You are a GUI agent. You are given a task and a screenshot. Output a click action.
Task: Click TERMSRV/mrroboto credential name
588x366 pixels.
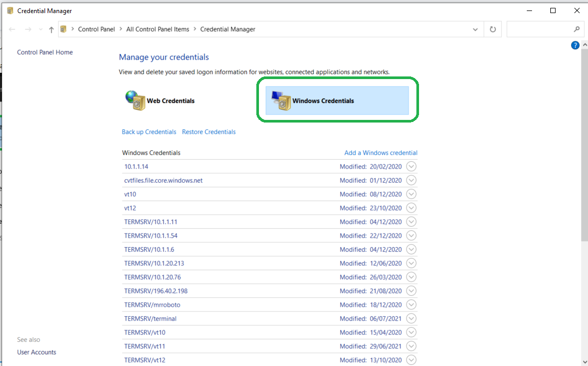click(152, 305)
